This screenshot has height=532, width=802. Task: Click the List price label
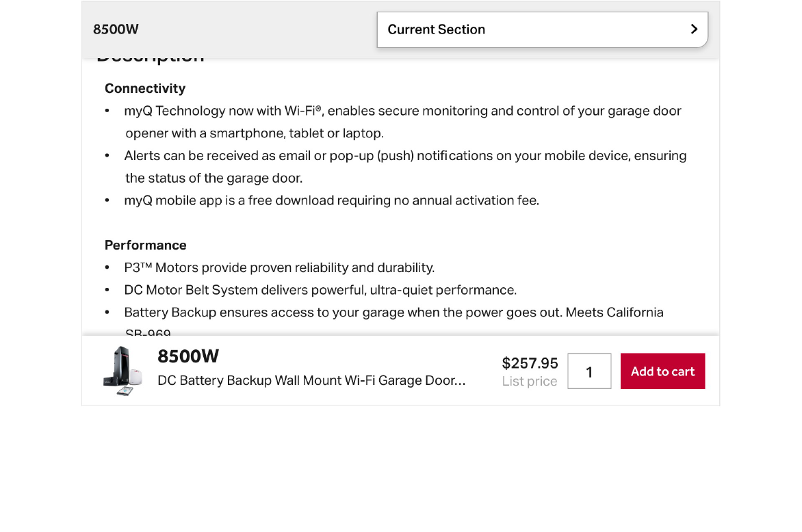[x=530, y=382]
